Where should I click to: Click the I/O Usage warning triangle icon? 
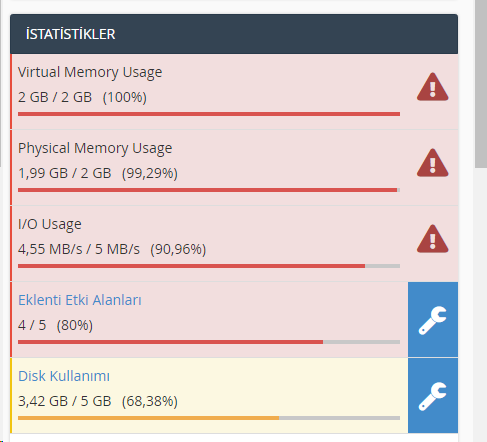tap(432, 239)
